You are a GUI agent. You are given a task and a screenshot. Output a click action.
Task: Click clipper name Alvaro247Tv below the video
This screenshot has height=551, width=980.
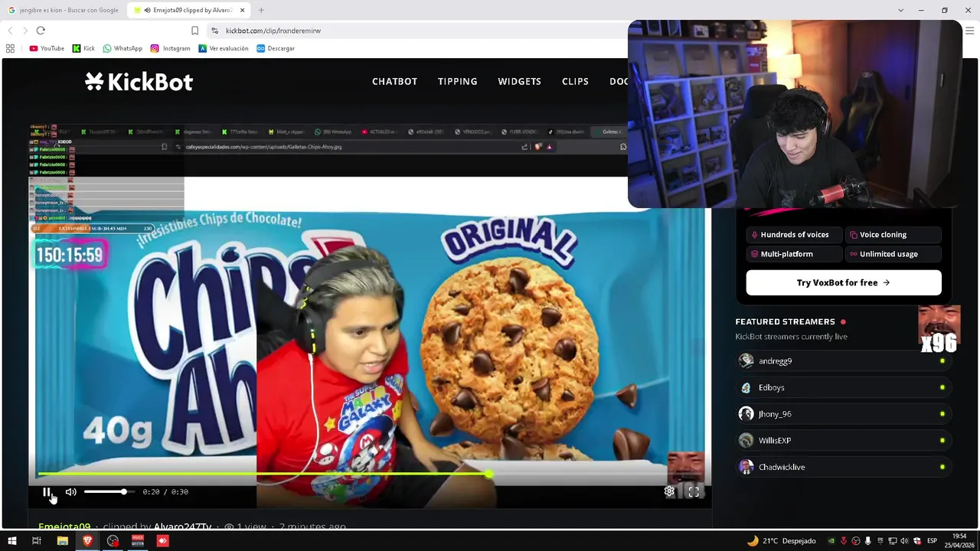(x=182, y=527)
